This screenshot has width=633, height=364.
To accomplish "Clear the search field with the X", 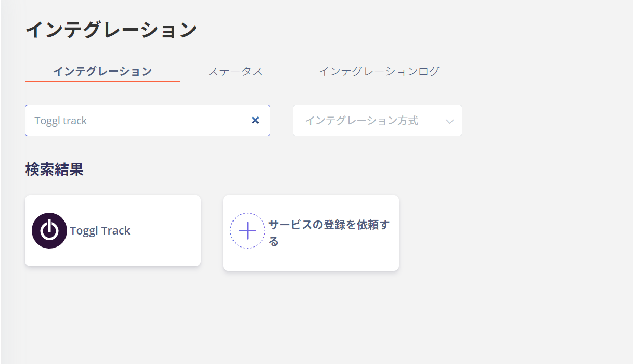I will tap(255, 120).
